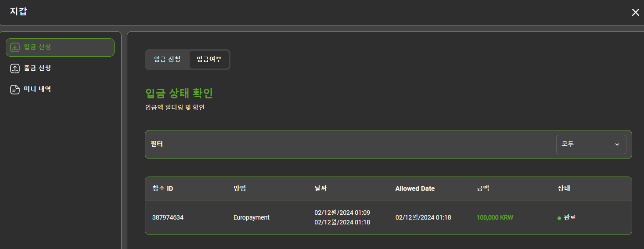Click the Europayment method cell
644x249 pixels.
coord(251,217)
